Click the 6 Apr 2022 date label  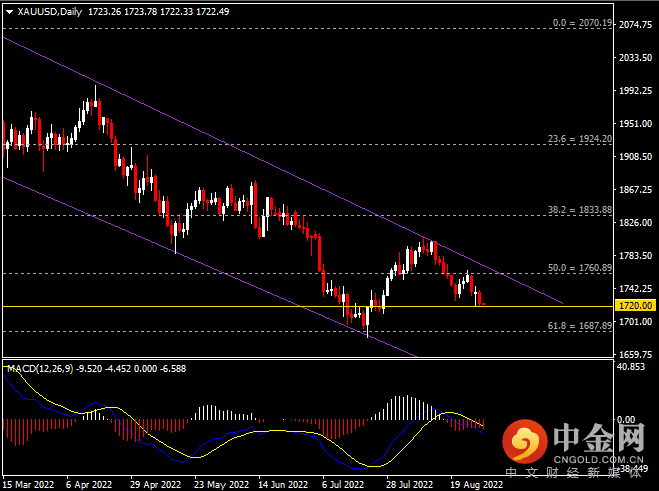pos(89,485)
